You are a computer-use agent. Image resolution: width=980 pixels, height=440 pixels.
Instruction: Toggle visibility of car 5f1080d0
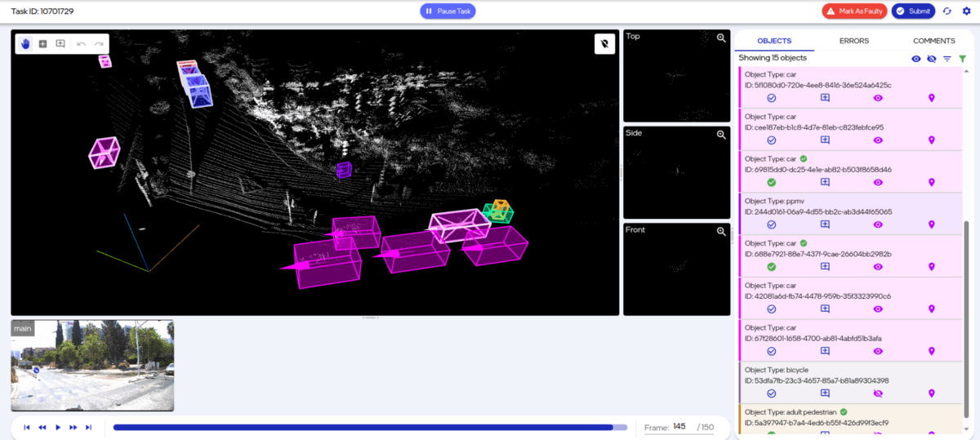click(878, 98)
